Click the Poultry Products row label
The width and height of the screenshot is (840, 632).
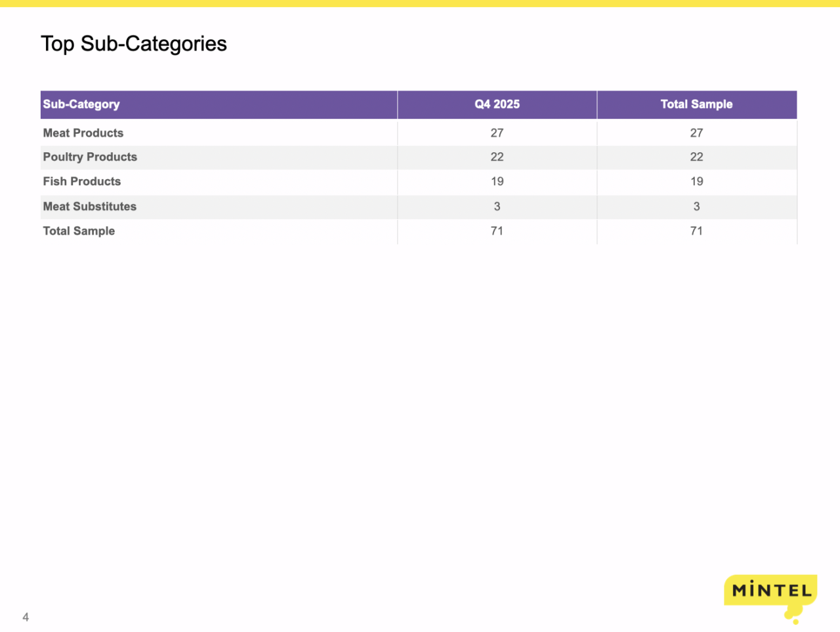(90, 158)
